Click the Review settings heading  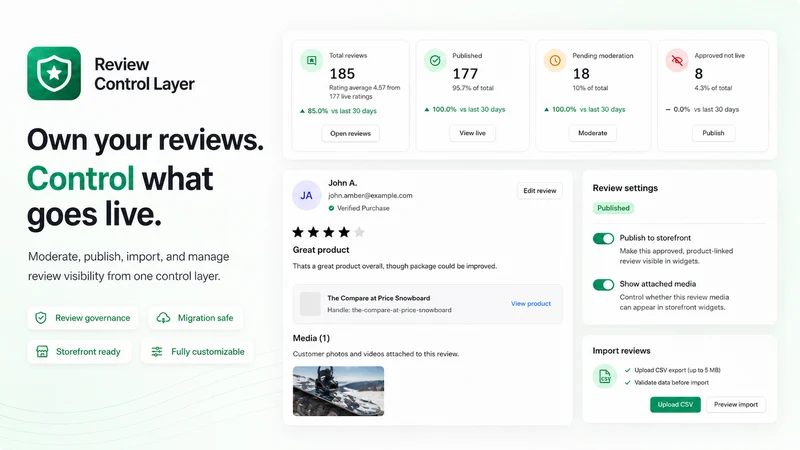coord(625,188)
